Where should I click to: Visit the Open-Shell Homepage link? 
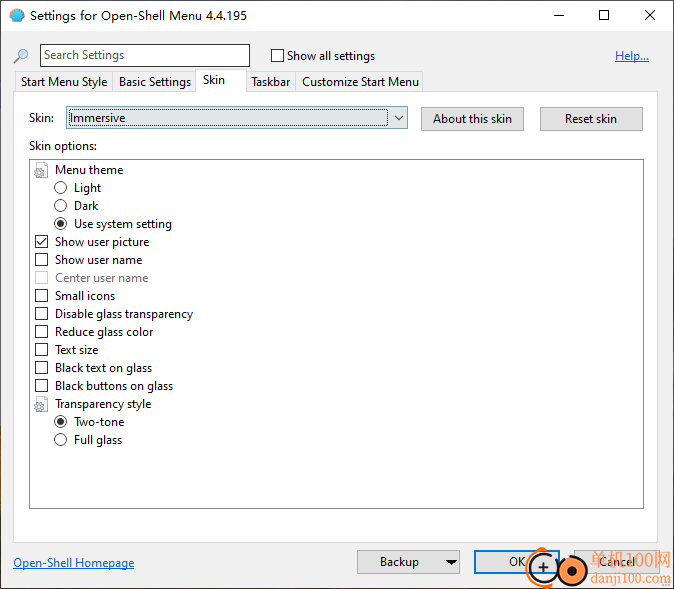[74, 563]
